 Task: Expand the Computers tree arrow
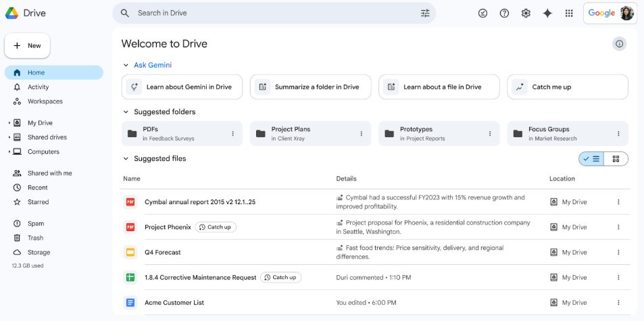(x=9, y=151)
